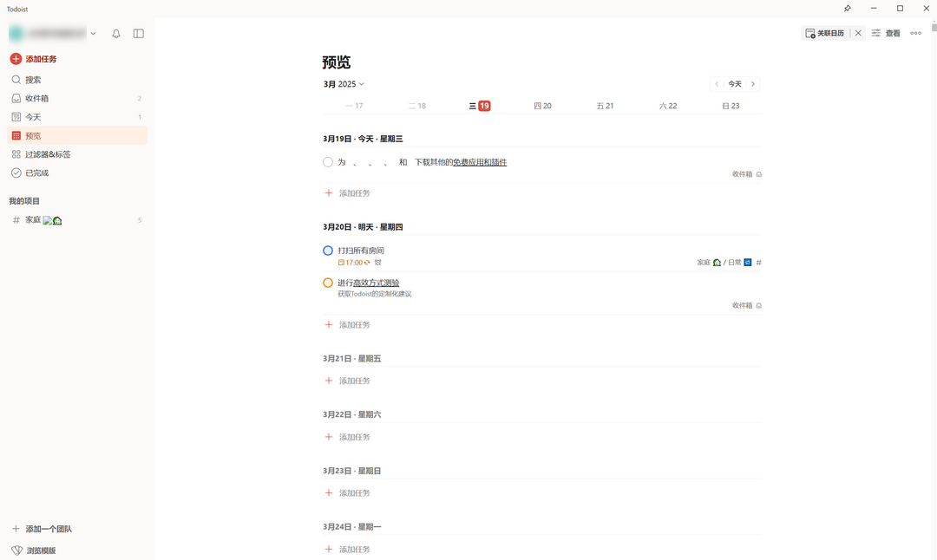
Task: Open the 高效方式测验 link
Action: (376, 282)
